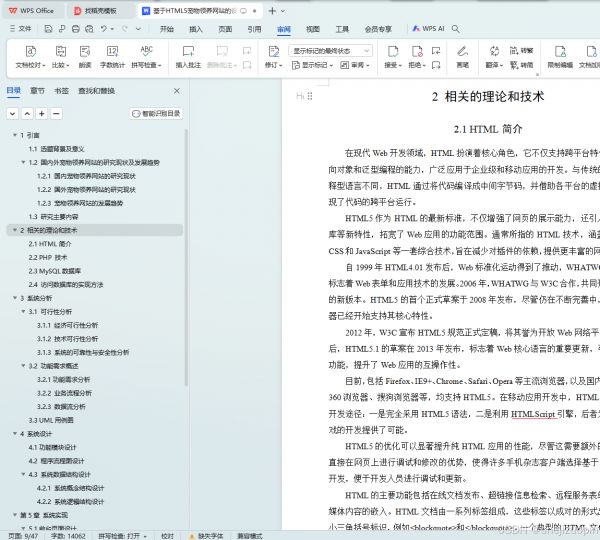Close the navigation side panel
This screenshot has height=540, width=600.
177,91
